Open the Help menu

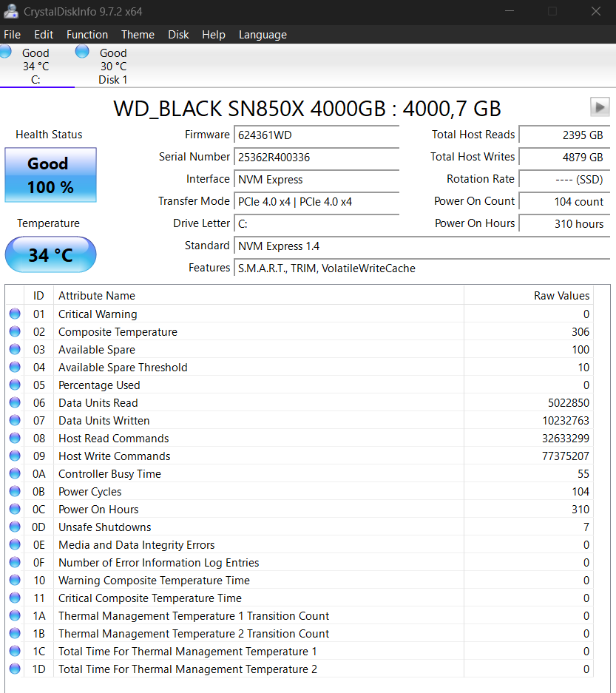coord(214,35)
